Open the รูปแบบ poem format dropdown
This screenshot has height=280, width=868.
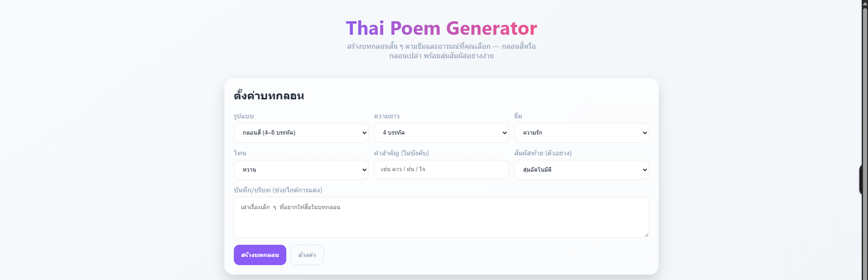coord(301,133)
